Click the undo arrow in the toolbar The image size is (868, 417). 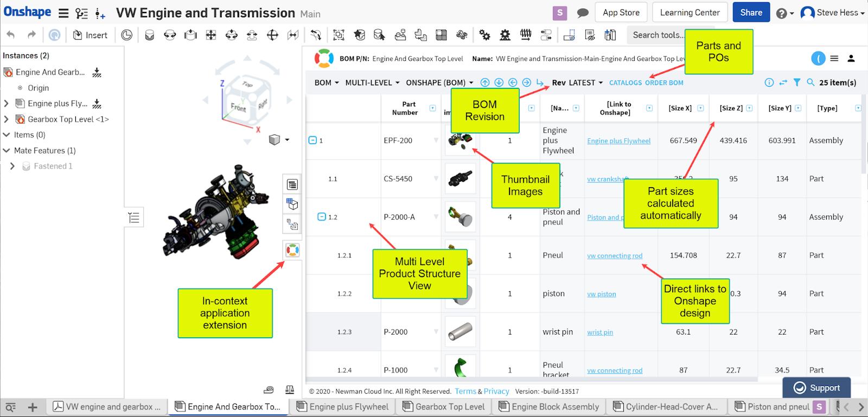pos(11,35)
